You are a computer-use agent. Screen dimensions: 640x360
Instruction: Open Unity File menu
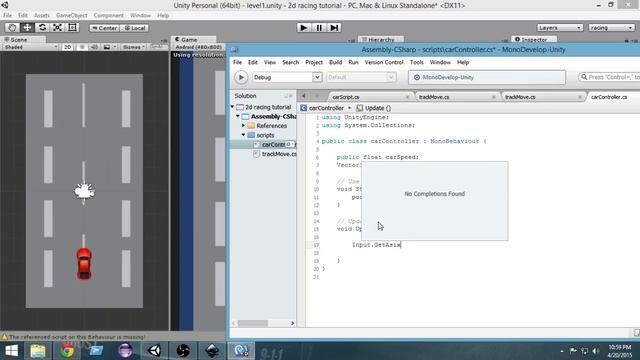click(x=8, y=16)
